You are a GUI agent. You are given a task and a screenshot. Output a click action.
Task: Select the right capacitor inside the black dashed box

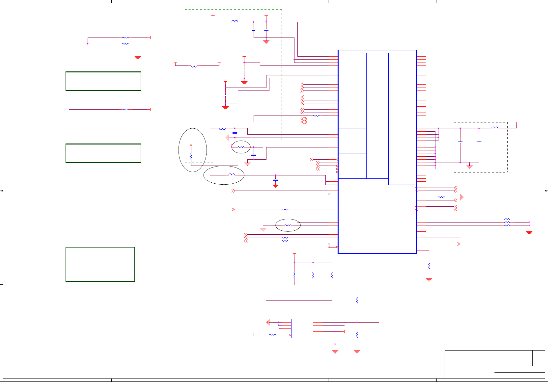point(479,142)
